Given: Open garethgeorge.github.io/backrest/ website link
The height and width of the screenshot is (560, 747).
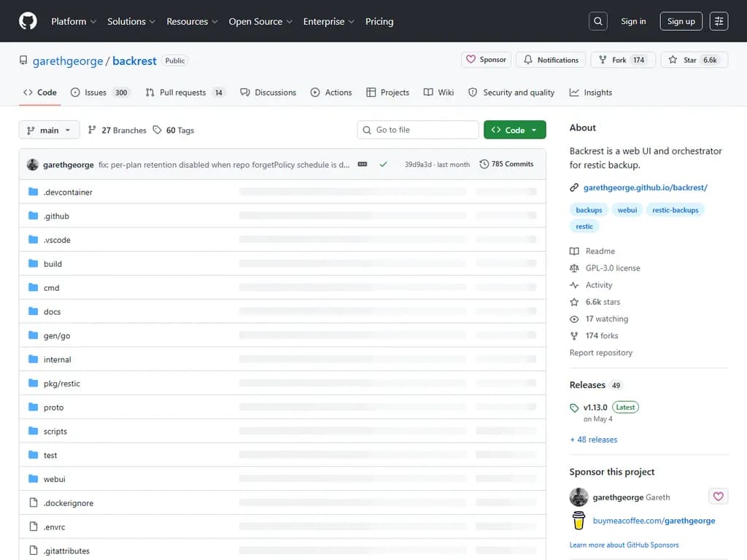Looking at the screenshot, I should click(645, 187).
